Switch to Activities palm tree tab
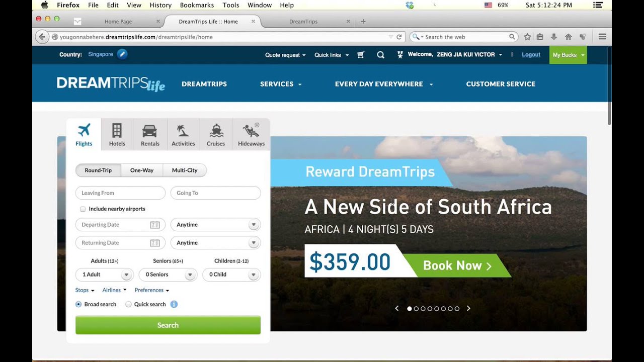The height and width of the screenshot is (362, 644). 183,134
